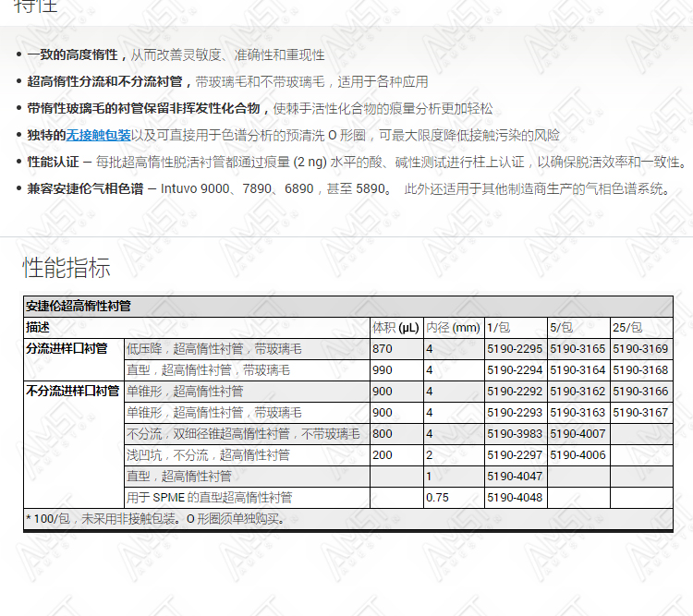Click the 内径 (mm) column header

453,328
